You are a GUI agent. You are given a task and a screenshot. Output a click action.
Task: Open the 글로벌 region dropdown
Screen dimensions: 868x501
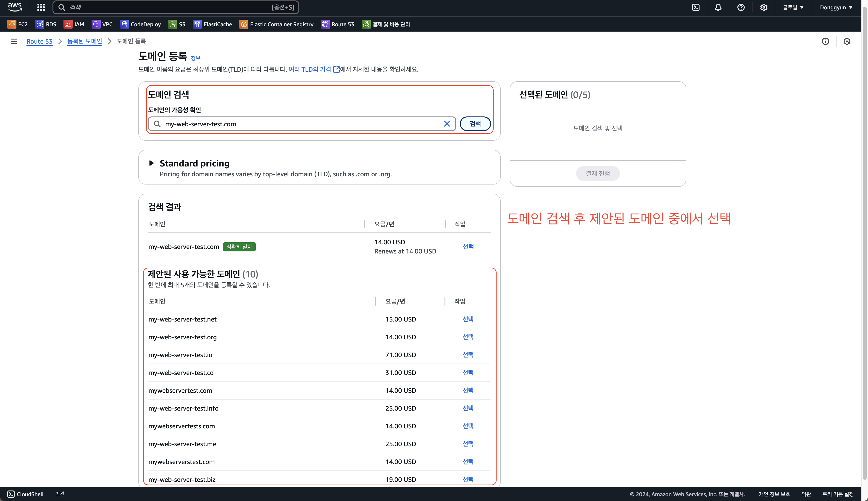[x=793, y=7]
